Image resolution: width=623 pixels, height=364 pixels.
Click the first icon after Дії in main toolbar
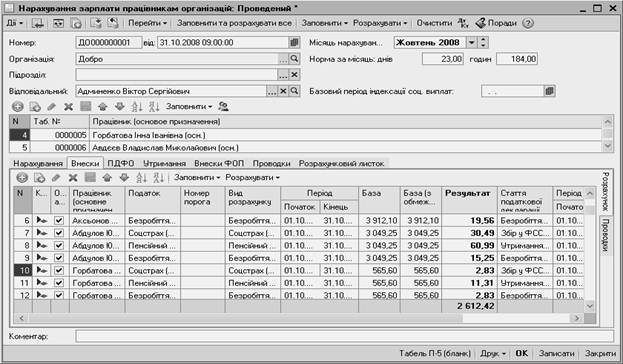click(x=38, y=23)
